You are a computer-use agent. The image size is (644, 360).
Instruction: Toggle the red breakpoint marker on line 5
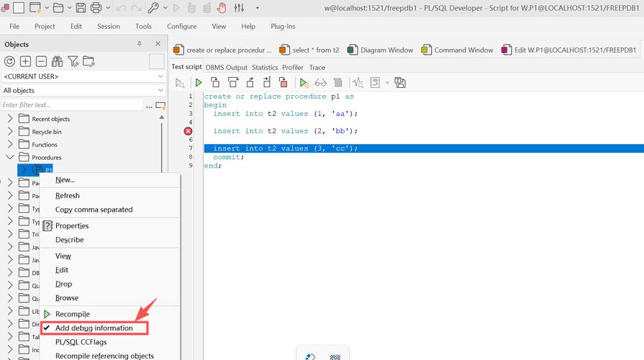click(x=188, y=131)
